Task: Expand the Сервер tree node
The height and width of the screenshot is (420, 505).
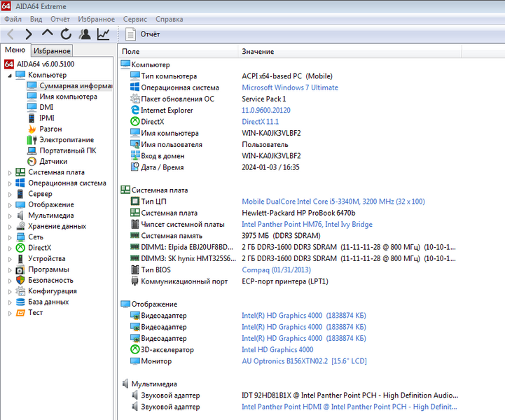Action: pyautogui.click(x=10, y=195)
